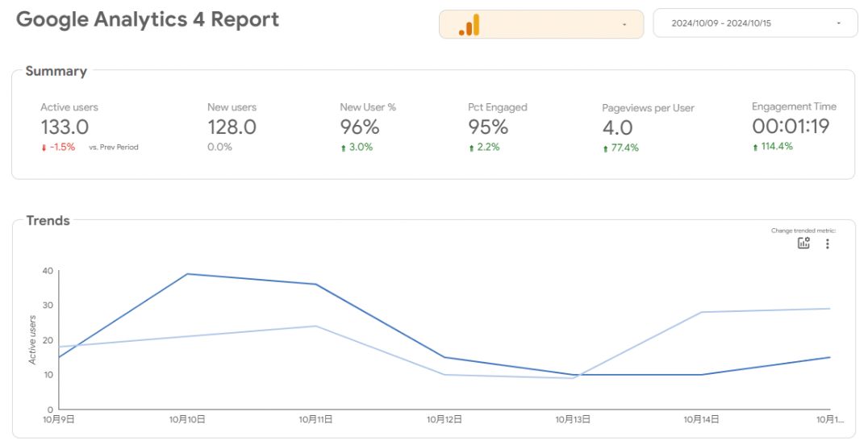Viewport: 868px width, 445px height.
Task: Click the 'Change trended metric:' label
Action: (x=803, y=231)
